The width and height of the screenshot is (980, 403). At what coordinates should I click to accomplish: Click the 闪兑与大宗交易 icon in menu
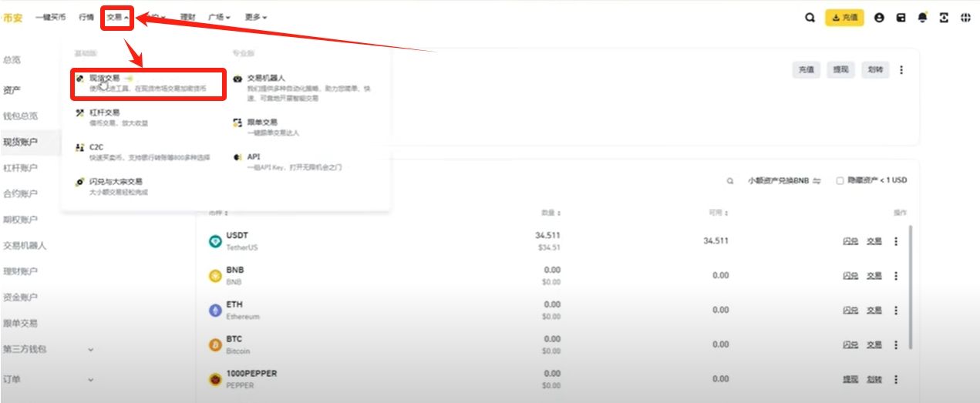point(79,182)
